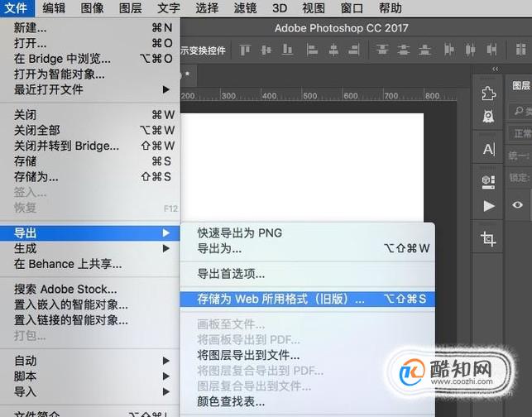Choose 存储为... menu entry
Screen dimensions: 532x417
(90, 177)
